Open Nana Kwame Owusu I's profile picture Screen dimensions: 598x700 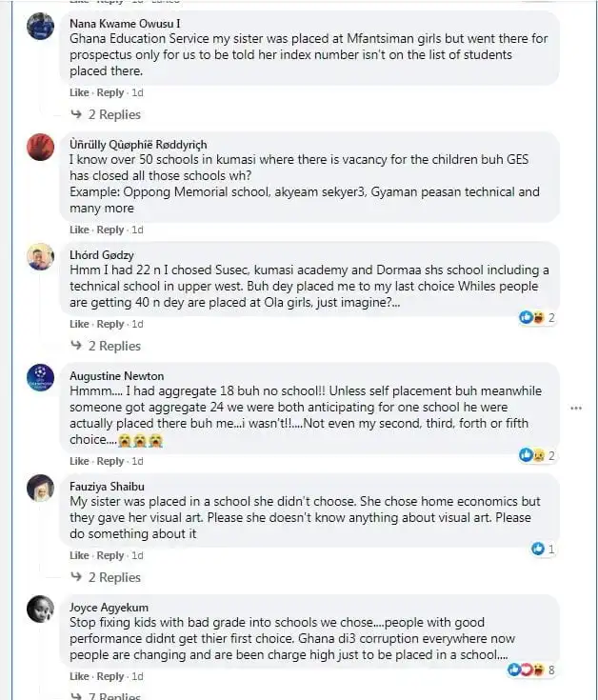point(40,27)
